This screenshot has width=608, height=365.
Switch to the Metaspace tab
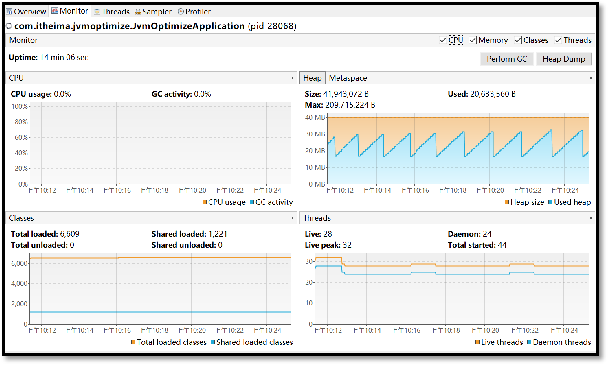pyautogui.click(x=348, y=78)
